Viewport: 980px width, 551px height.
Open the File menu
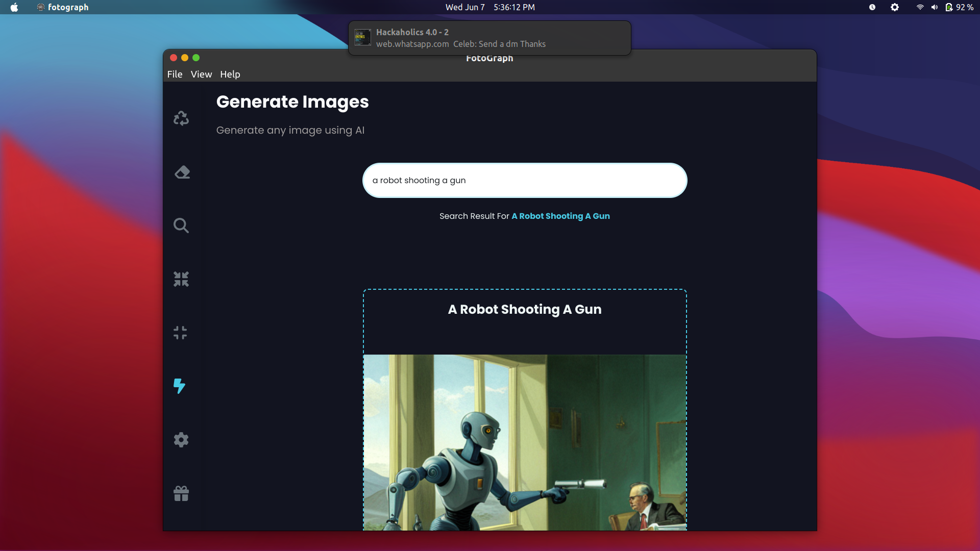tap(175, 74)
